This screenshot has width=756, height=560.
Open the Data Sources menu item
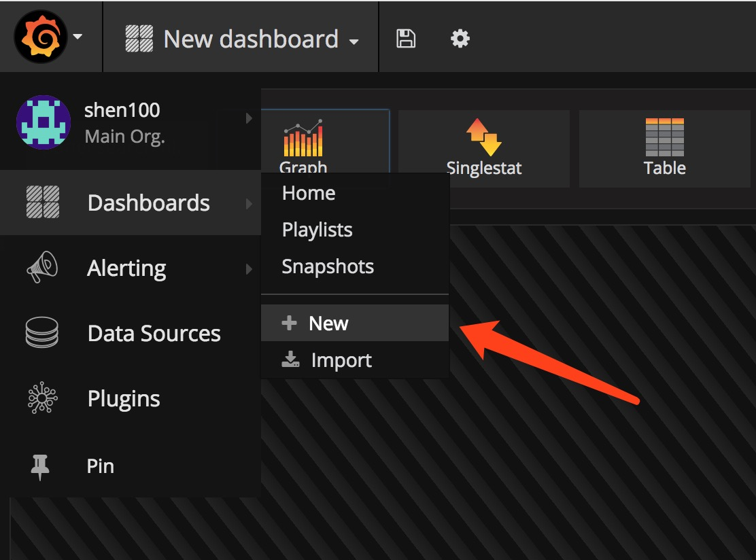130,333
